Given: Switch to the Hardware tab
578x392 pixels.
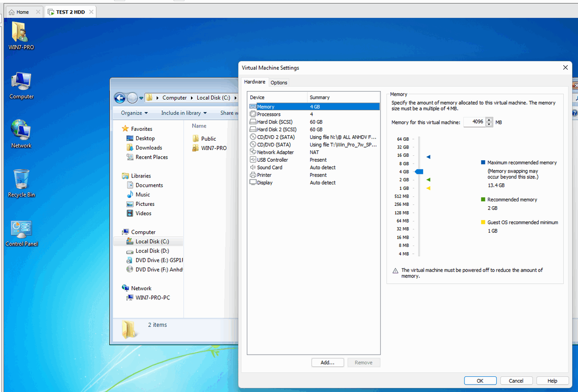Looking at the screenshot, I should (x=254, y=82).
